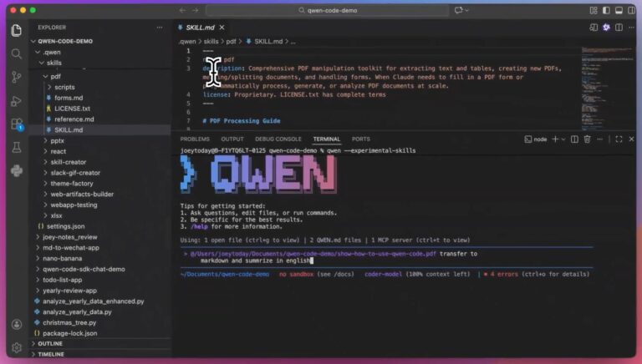The height and width of the screenshot is (364, 642).
Task: Click the sparkle AI action icon in editor toolbar
Action: coord(606,28)
